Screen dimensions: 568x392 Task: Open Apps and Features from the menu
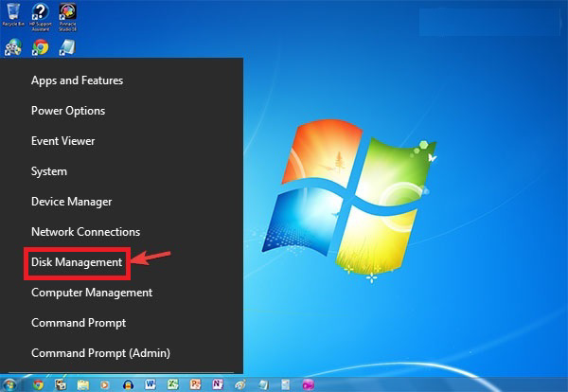click(x=77, y=80)
